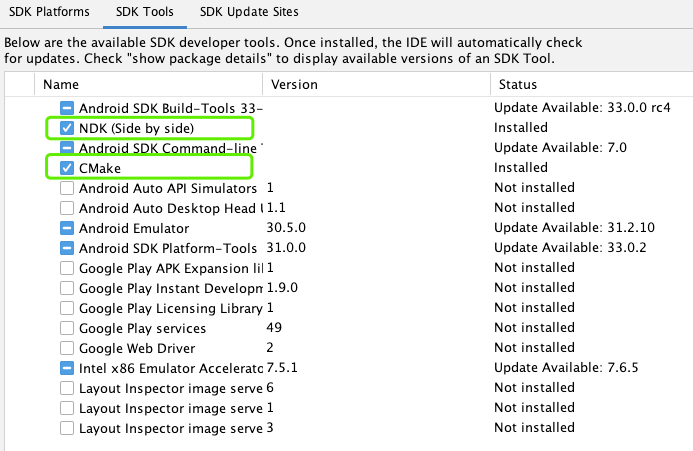Viewport: 693px width, 451px height.
Task: Uncheck the NDK (Side by side) checkbox
Action: [67, 128]
